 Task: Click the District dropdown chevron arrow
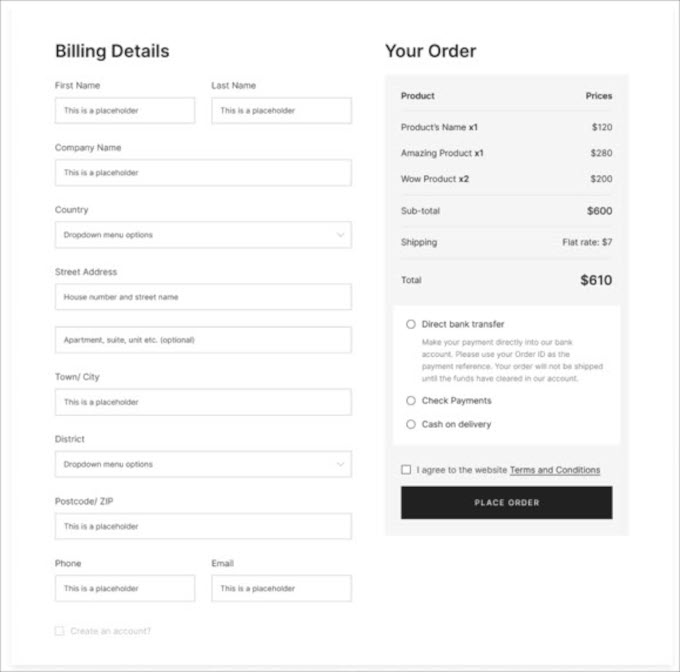340,464
